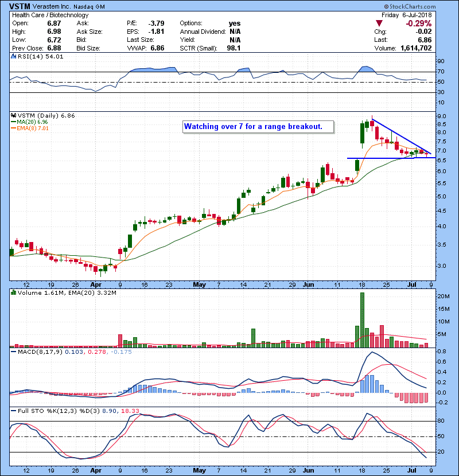Click the stochastic %D value 18.33
The width and height of the screenshot is (459, 476).
tap(130, 411)
